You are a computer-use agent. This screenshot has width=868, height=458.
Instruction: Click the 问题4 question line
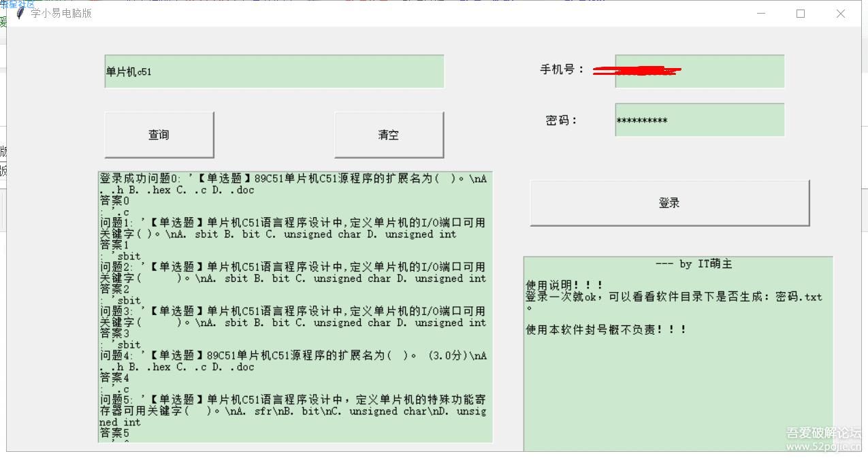click(x=293, y=355)
